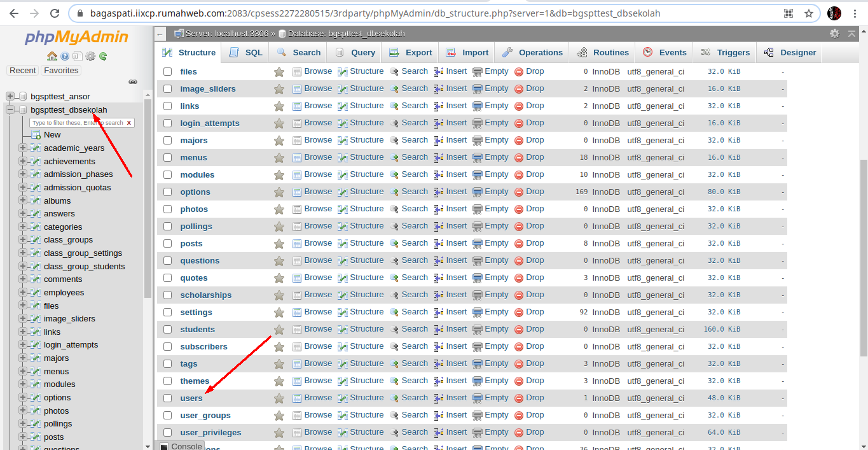Click Drop for the quotes table
Image resolution: width=868 pixels, height=450 pixels.
tap(529, 278)
